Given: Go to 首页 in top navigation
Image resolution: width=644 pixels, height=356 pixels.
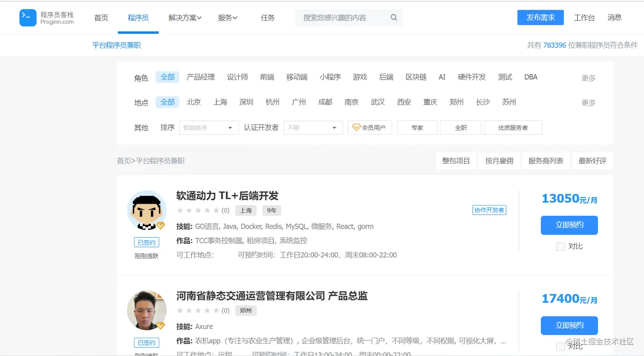Looking at the screenshot, I should tap(101, 17).
